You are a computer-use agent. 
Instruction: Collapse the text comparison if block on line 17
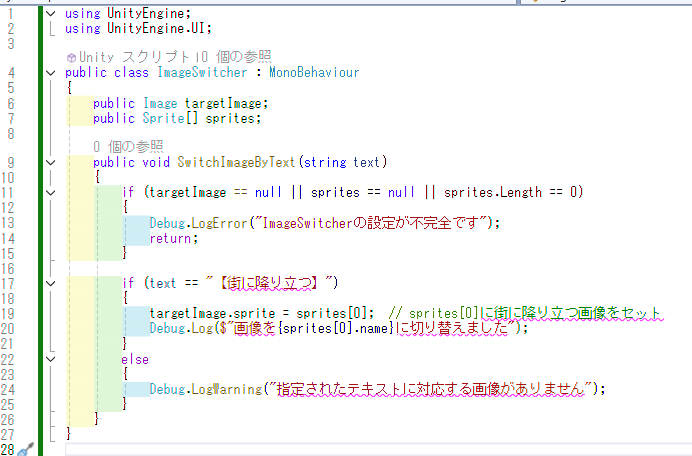tap(51, 283)
